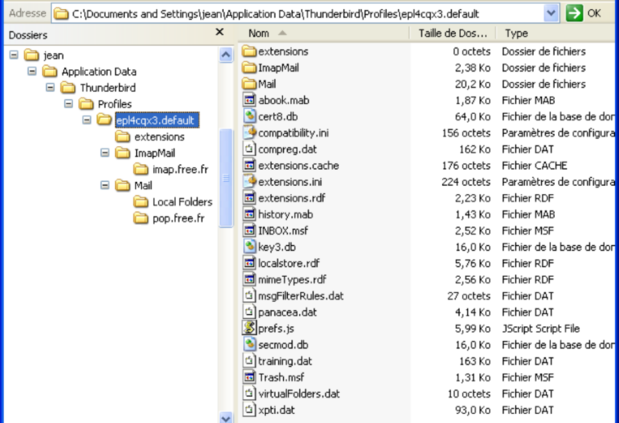The width and height of the screenshot is (619, 423).
Task: Click the extensions.ini configuration file icon
Action: [249, 181]
